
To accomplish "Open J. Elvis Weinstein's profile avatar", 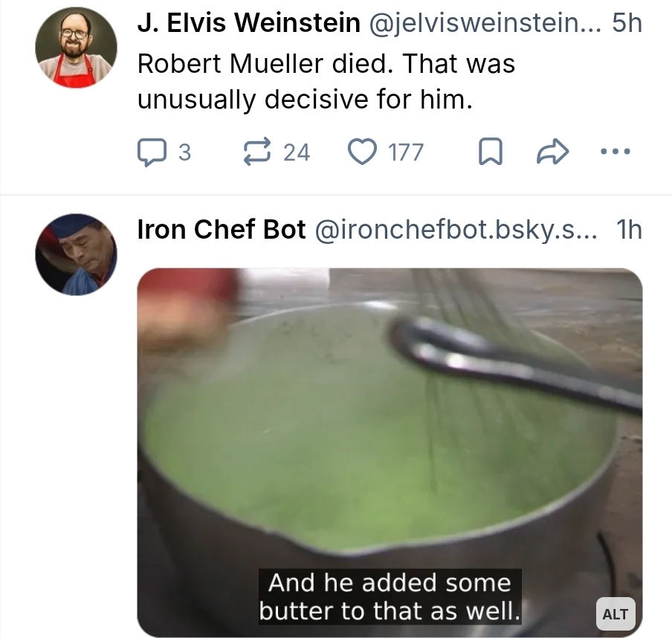I will tap(76, 48).
